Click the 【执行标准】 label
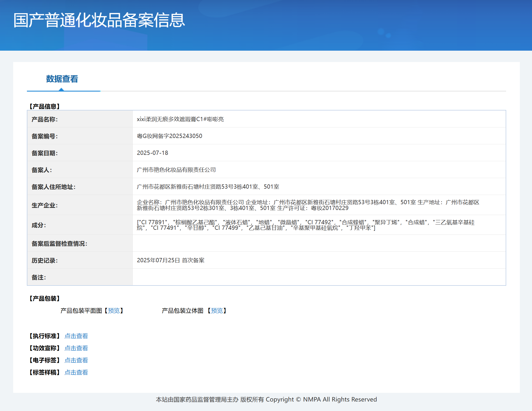The image size is (532, 411). 45,336
